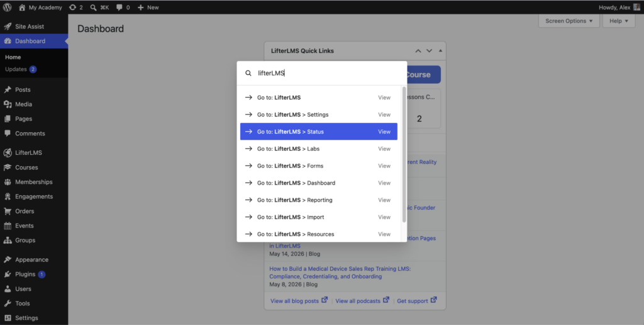Expand the Screen Options dropdown
This screenshot has width=644, height=325.
(x=569, y=21)
